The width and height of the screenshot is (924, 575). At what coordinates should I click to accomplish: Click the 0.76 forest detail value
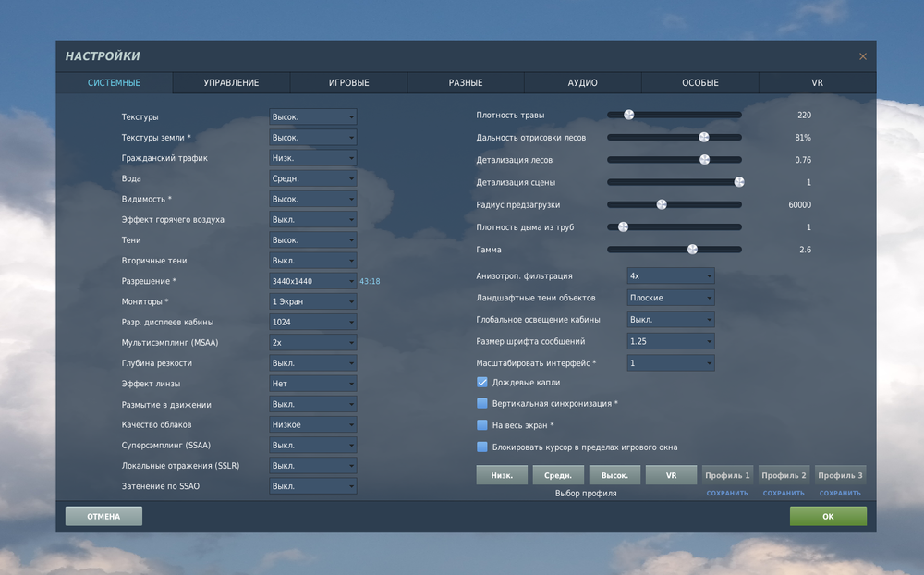point(803,160)
